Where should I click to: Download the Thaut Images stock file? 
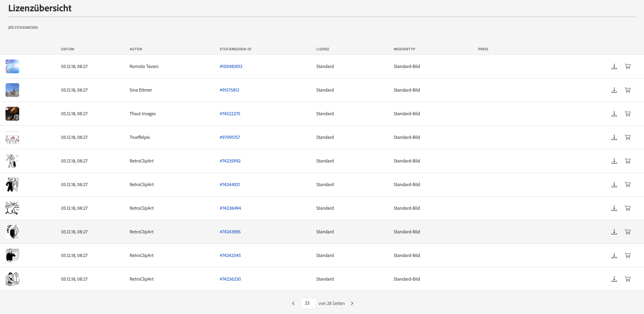coord(614,114)
